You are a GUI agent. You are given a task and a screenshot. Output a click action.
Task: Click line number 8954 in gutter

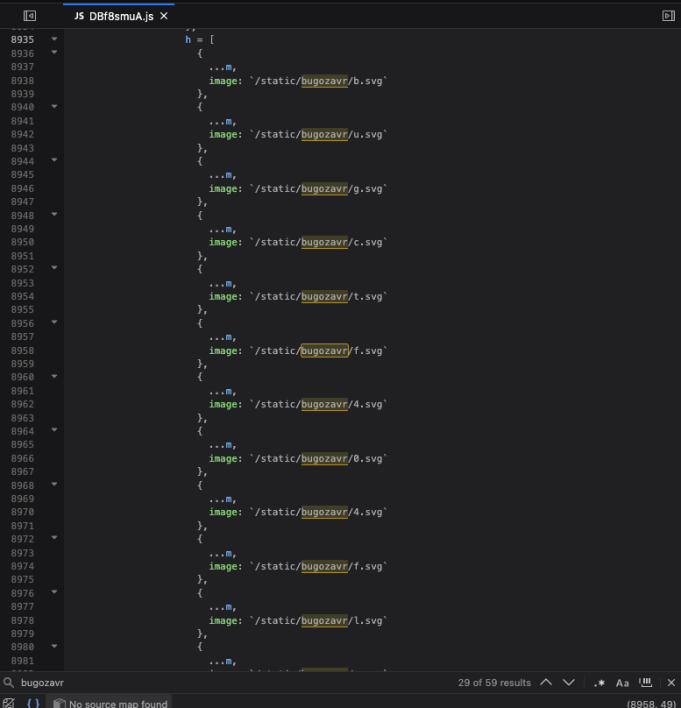[22, 297]
